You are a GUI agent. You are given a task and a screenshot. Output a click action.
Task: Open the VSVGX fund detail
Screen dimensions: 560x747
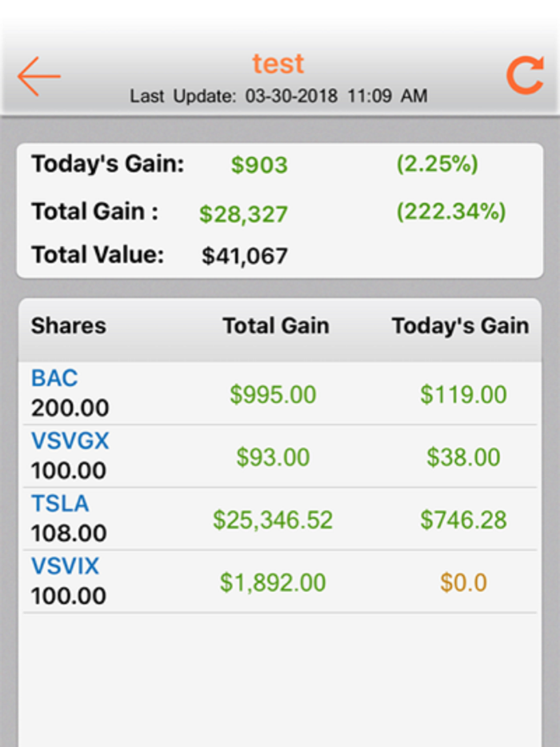click(69, 441)
